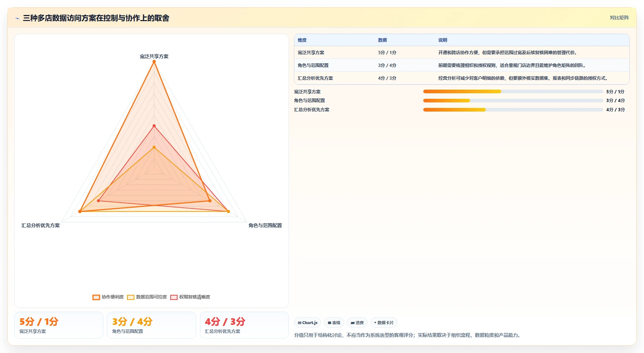Click the header title 三种多店数据访问方案
This screenshot has height=353, width=644.
point(96,18)
